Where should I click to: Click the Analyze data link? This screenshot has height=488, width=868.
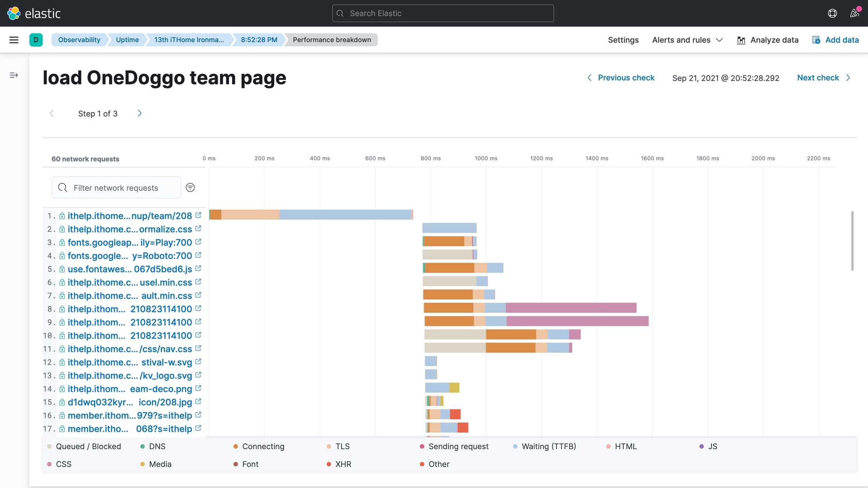768,40
